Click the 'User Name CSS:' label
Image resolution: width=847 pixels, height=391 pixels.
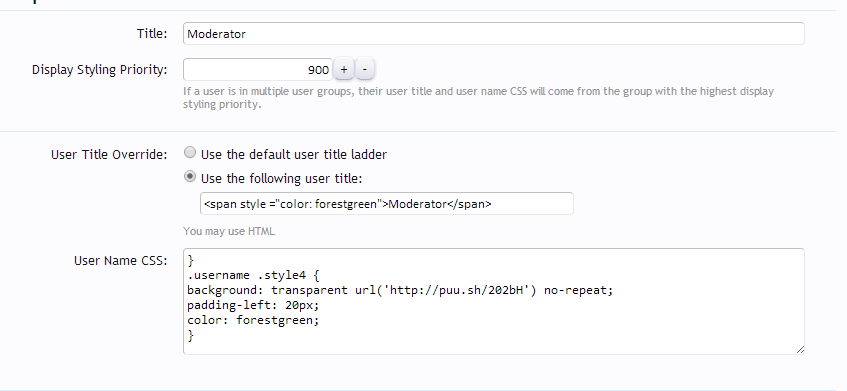[120, 260]
